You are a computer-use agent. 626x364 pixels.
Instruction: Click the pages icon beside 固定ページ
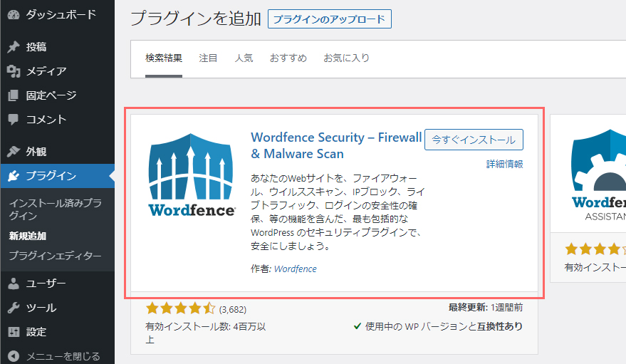14,95
